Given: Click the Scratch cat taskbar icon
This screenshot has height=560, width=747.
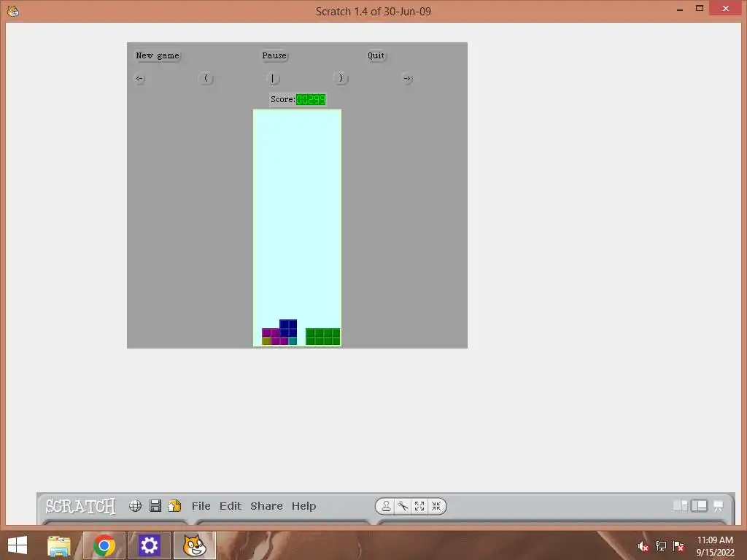Looking at the screenshot, I should [x=194, y=545].
